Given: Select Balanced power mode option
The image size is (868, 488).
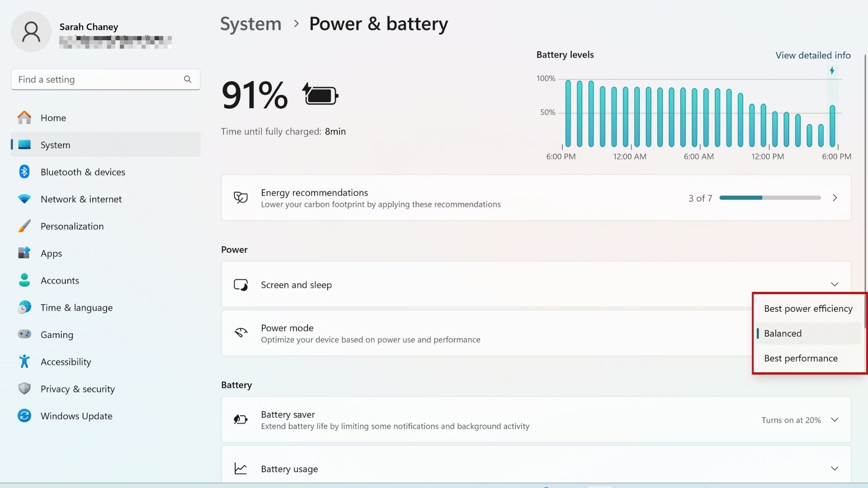Looking at the screenshot, I should click(783, 333).
